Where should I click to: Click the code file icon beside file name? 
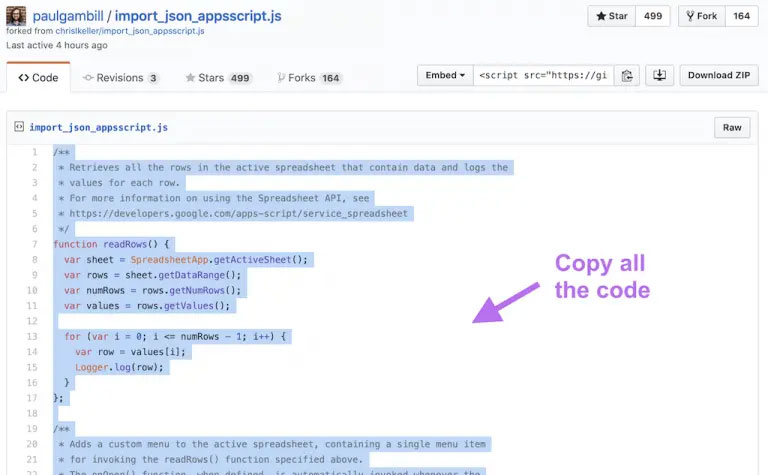coord(19,127)
